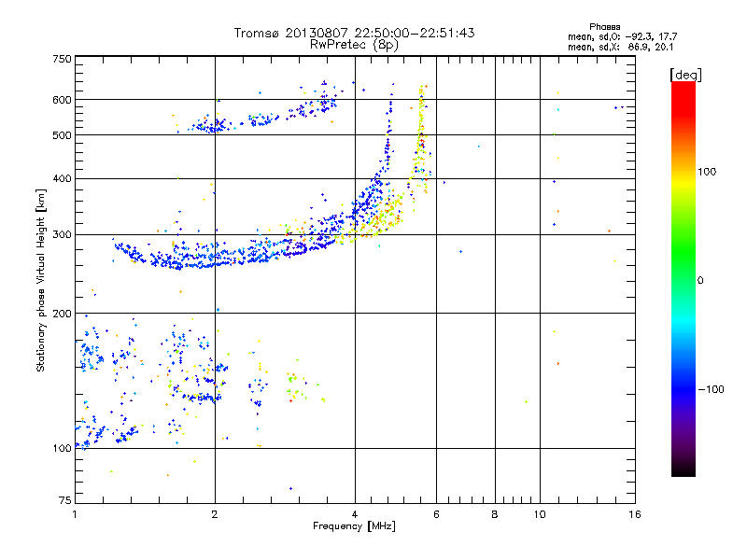Click the plot title 'Tromsø 20130807 22:50:00-22:51:43'
747x560 pixels.
[354, 33]
